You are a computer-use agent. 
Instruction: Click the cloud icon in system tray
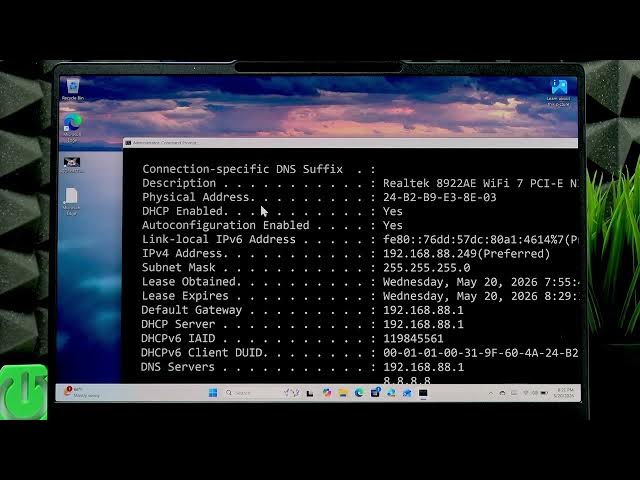502,393
